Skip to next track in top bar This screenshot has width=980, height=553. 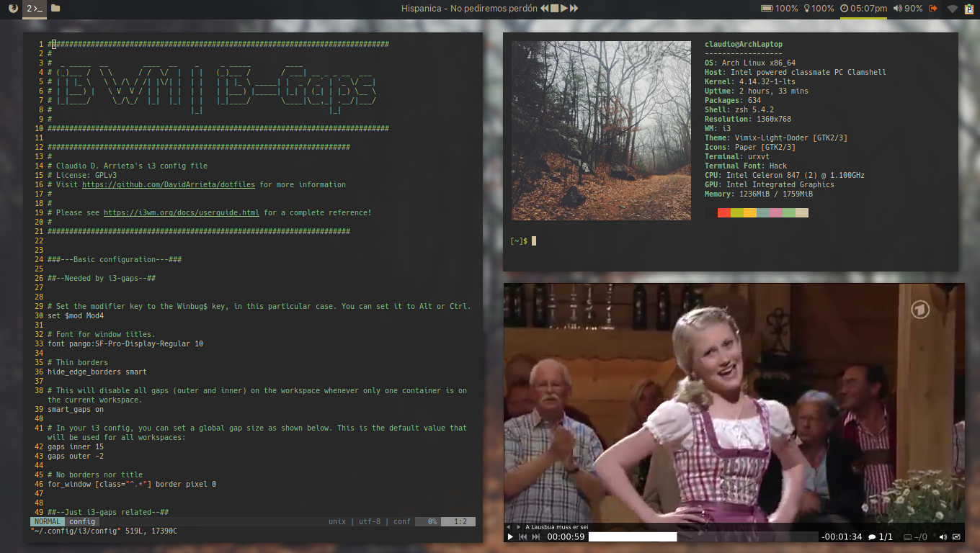574,8
